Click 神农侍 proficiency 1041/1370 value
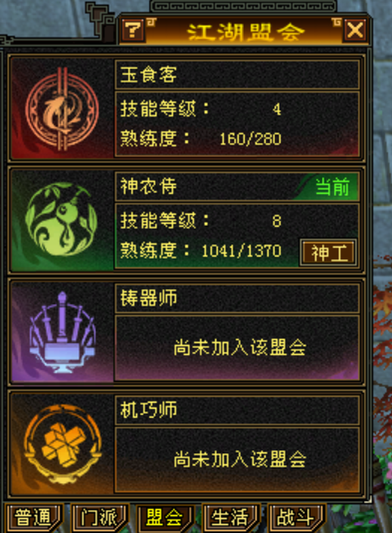392x533 pixels. [241, 251]
